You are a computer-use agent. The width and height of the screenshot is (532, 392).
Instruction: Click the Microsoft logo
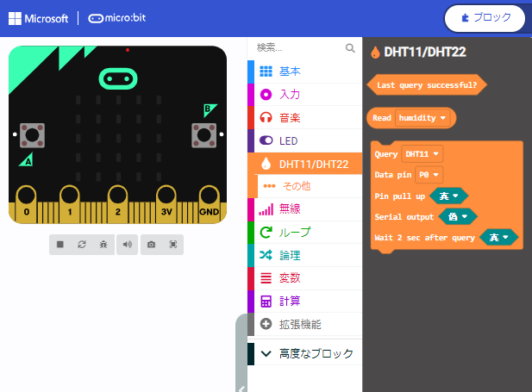38,18
